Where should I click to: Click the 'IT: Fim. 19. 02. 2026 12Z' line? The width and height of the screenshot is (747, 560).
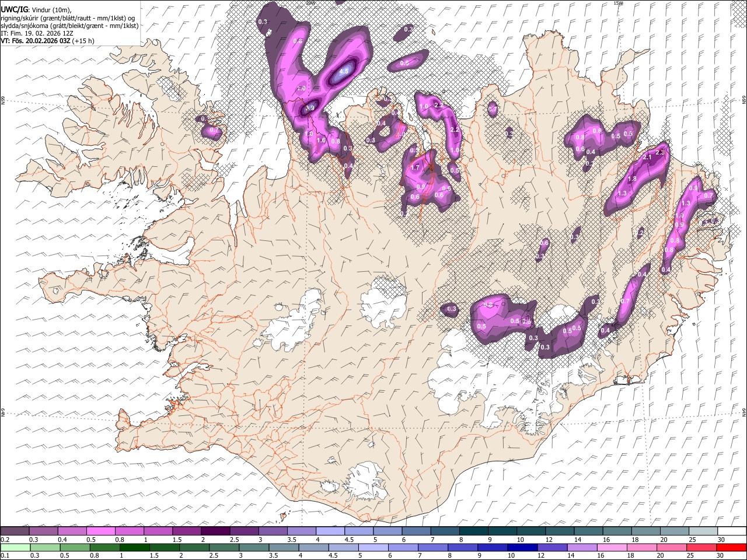37,33
